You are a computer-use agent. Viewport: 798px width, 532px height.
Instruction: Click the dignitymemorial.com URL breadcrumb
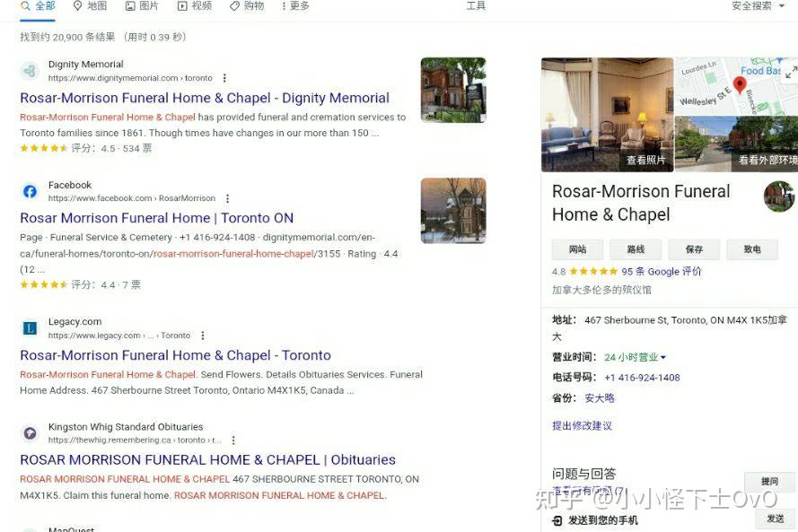[130, 78]
